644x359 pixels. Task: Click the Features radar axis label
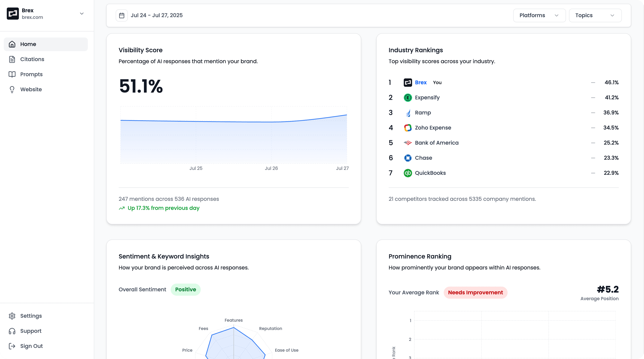(x=233, y=320)
